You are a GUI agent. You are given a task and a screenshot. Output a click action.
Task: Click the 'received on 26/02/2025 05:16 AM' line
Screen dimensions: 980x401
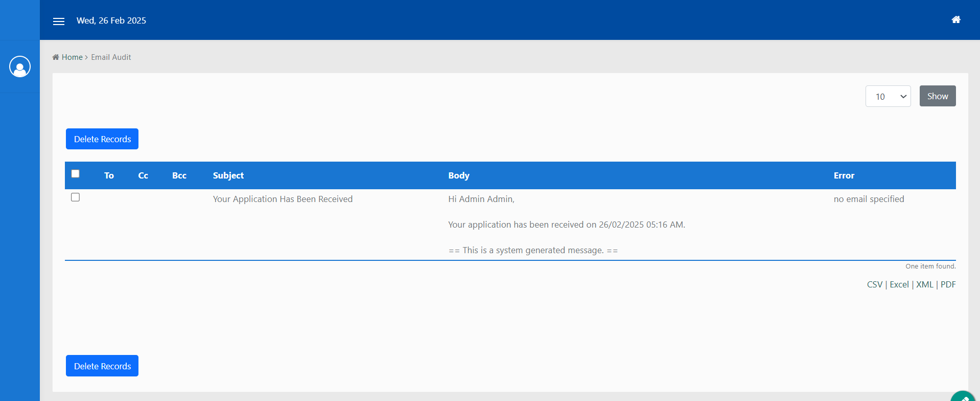567,225
